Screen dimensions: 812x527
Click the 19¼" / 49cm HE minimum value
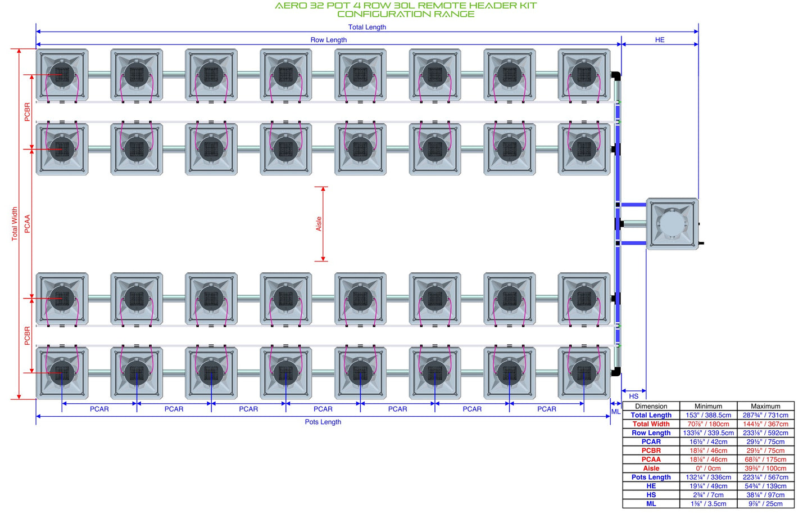[708, 486]
